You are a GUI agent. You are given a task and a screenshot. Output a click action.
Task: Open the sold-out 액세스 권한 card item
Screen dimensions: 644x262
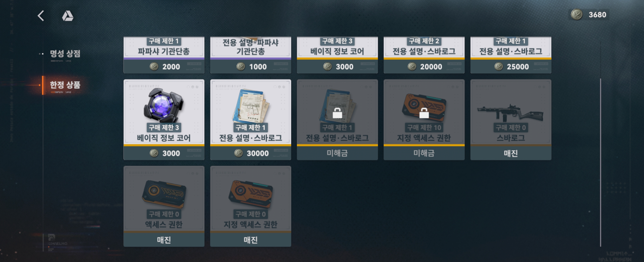[164, 206]
